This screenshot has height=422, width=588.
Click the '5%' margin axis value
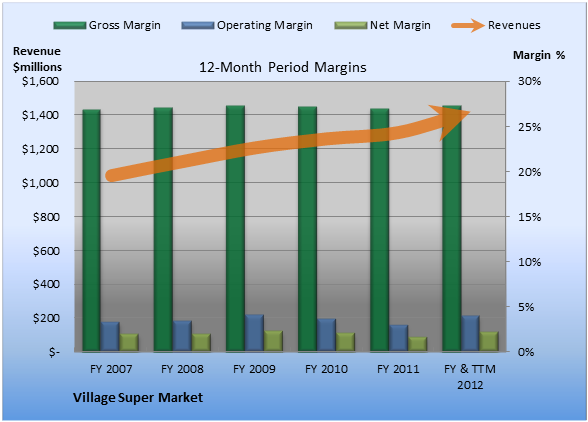pyautogui.click(x=526, y=307)
